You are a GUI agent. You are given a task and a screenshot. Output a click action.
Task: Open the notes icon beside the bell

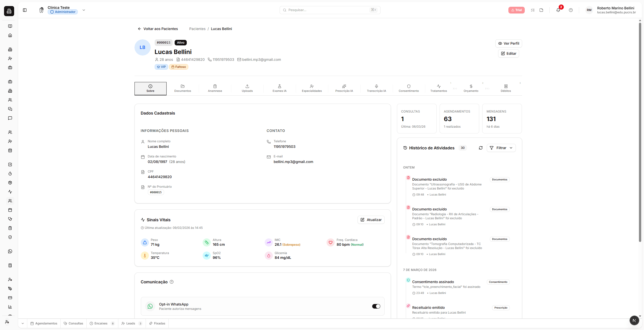tap(541, 10)
